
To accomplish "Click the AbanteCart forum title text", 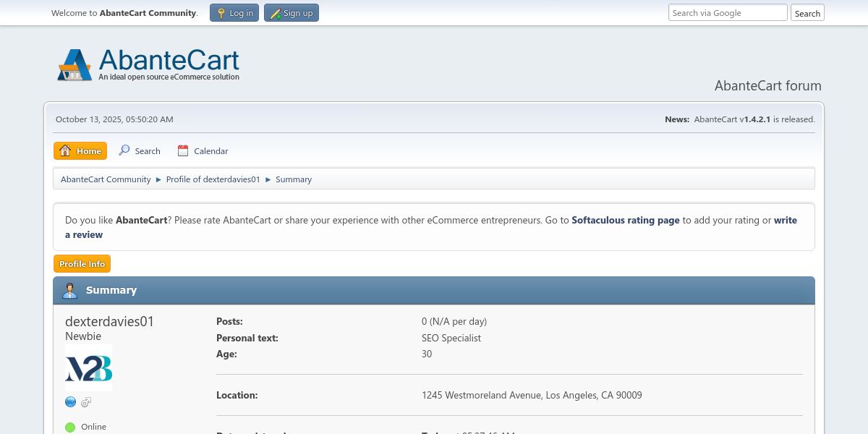I will [768, 85].
